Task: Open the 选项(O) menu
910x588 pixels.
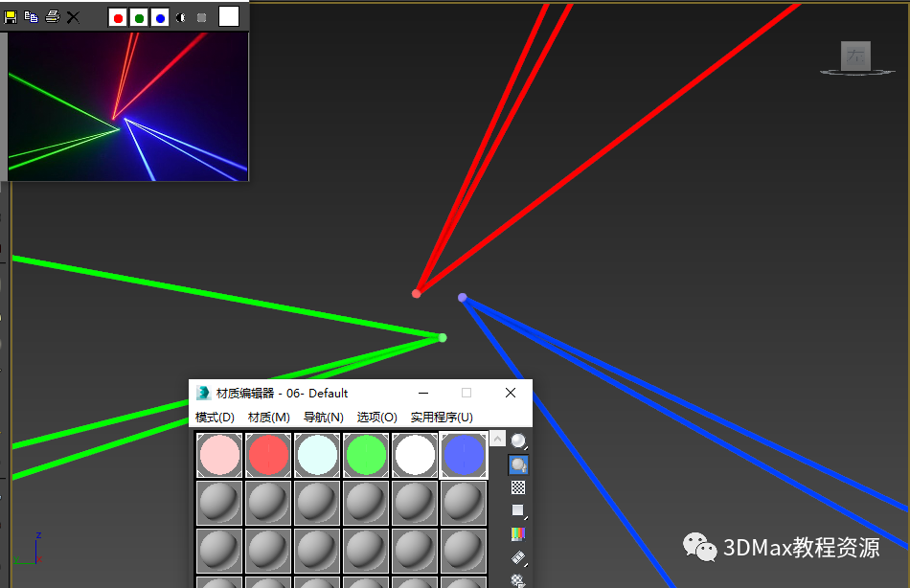Action: [x=376, y=418]
